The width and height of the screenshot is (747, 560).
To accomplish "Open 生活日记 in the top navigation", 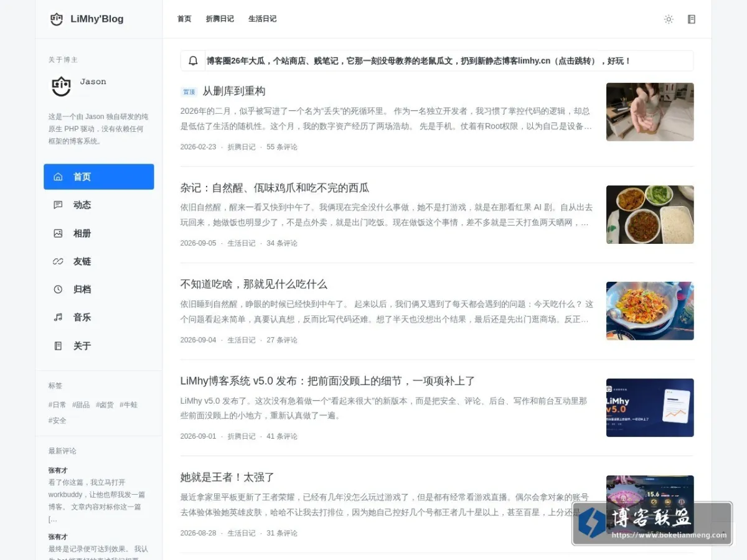I will (262, 19).
